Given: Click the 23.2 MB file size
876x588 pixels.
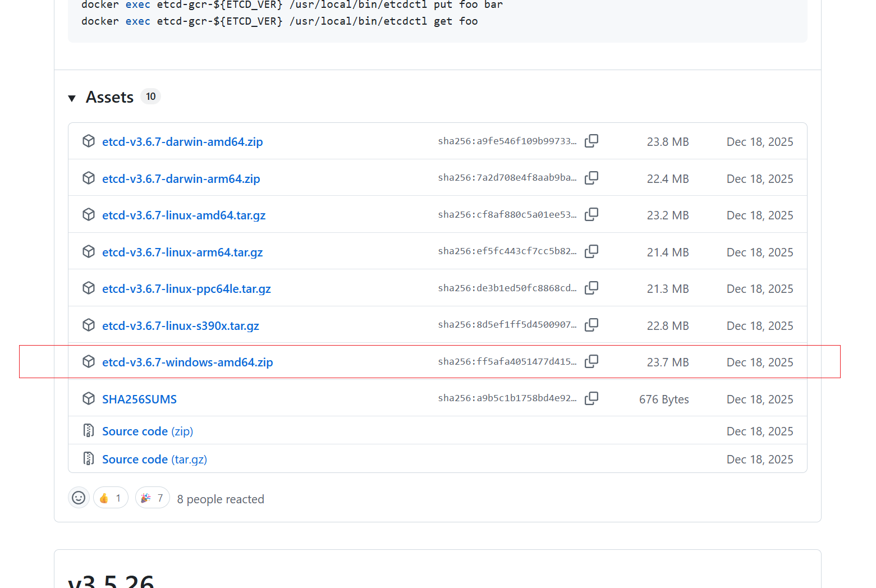Looking at the screenshot, I should coord(668,215).
